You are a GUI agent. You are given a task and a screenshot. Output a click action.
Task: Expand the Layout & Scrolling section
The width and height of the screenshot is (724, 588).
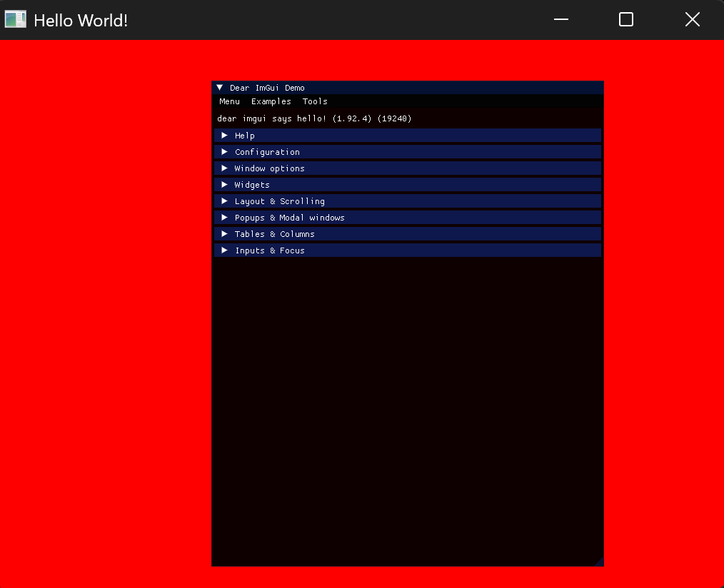(x=408, y=201)
